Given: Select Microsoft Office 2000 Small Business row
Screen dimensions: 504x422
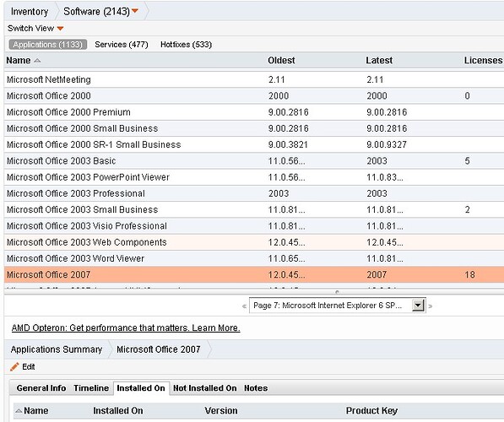Looking at the screenshot, I should pyautogui.click(x=254, y=128).
